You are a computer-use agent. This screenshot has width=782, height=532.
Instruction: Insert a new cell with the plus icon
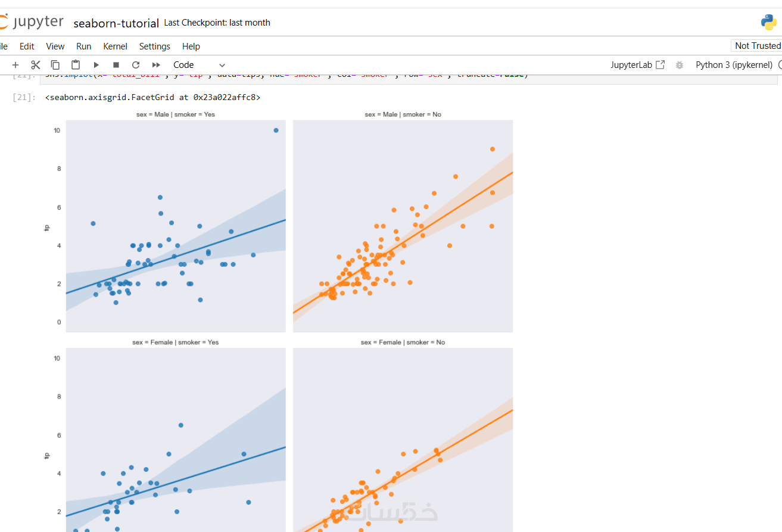(15, 65)
